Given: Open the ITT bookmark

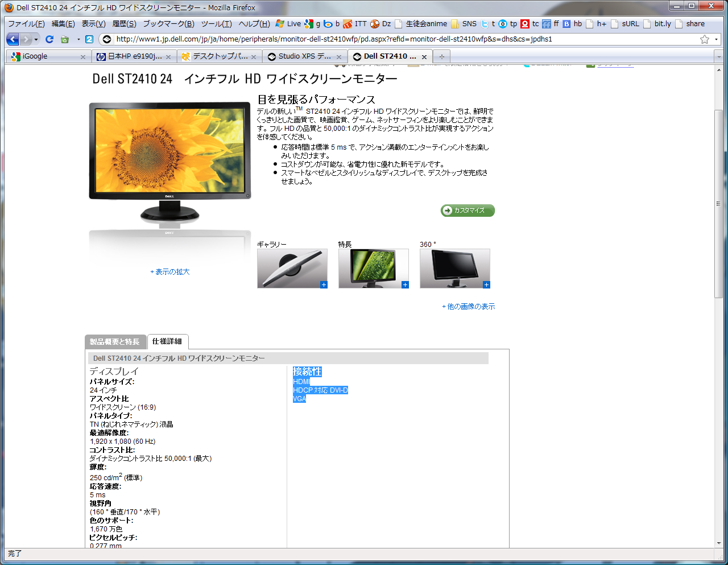Looking at the screenshot, I should click(355, 24).
